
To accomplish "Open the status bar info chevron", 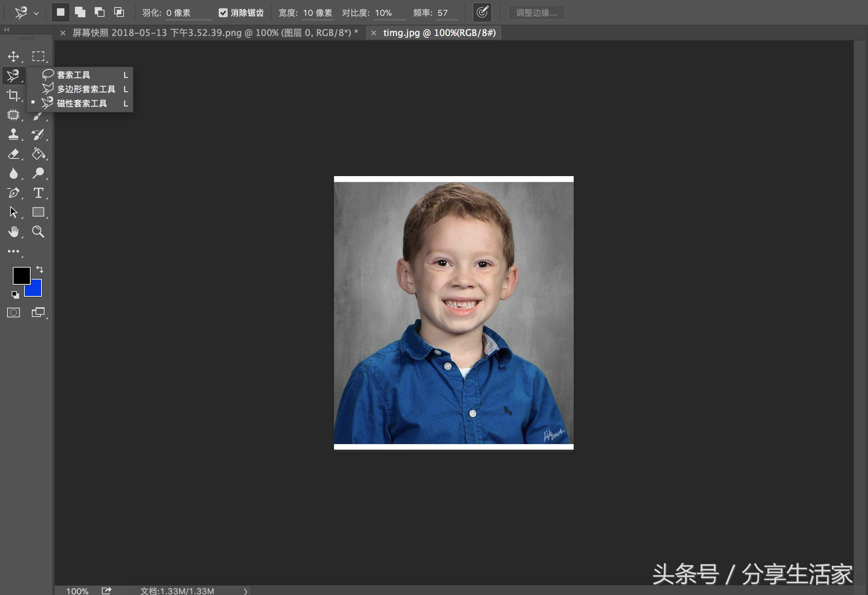I will 246,591.
